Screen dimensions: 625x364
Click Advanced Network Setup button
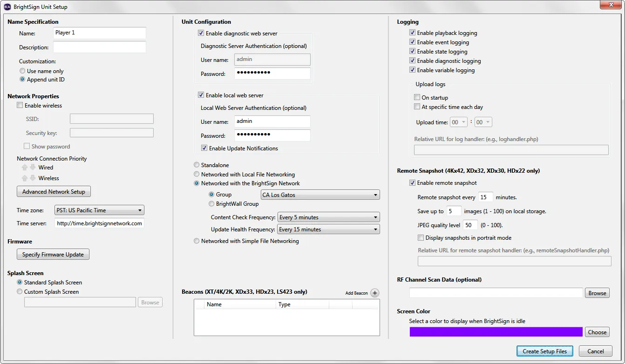54,192
